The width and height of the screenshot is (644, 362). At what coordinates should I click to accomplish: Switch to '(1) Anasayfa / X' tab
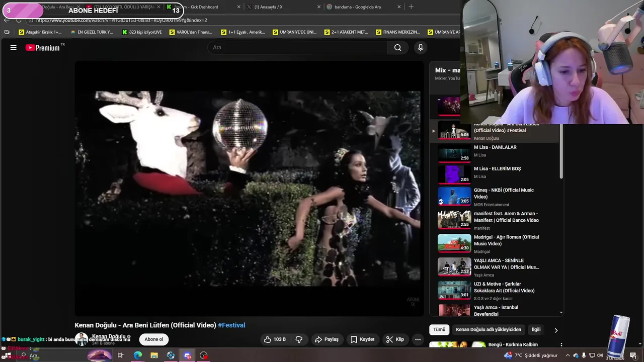pyautogui.click(x=268, y=7)
